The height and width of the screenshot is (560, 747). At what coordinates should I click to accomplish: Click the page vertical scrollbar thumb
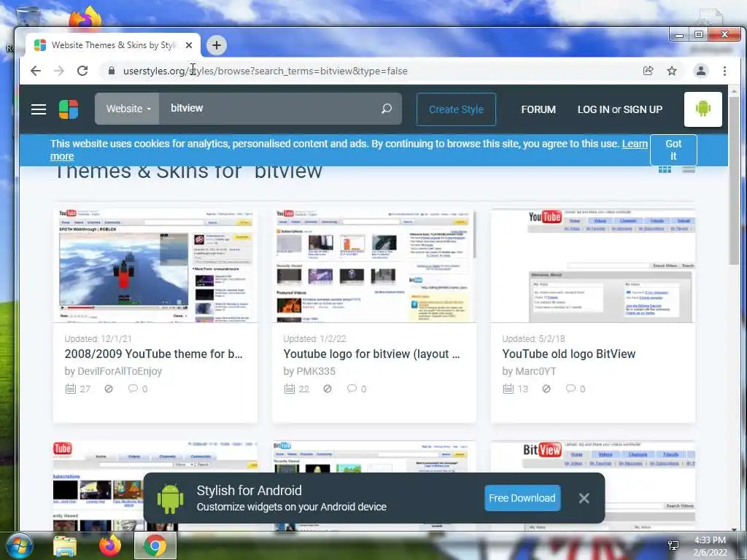click(734, 180)
